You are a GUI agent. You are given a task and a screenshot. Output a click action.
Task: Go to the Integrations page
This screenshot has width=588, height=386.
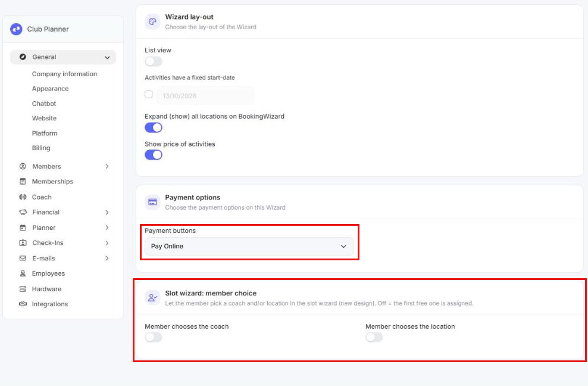[50, 304]
